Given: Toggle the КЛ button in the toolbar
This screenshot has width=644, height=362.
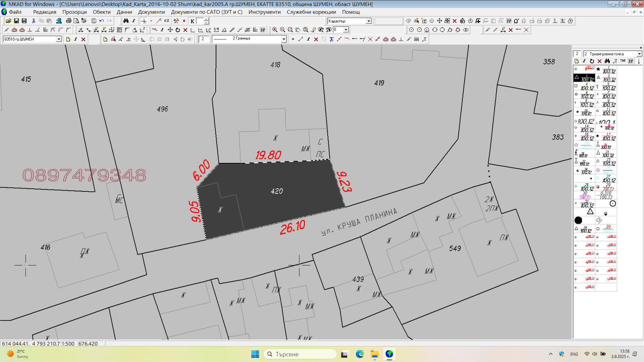Looking at the screenshot, I should (167, 21).
